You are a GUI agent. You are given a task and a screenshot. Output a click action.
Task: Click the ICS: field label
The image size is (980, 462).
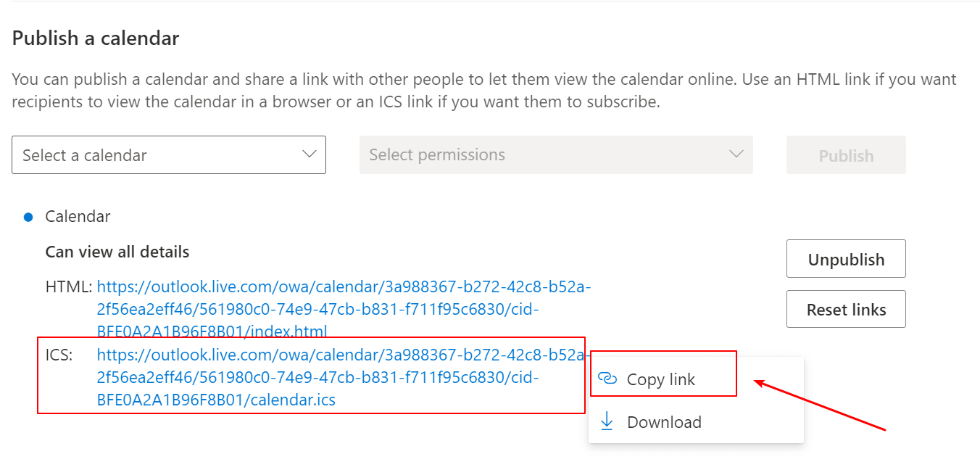59,355
